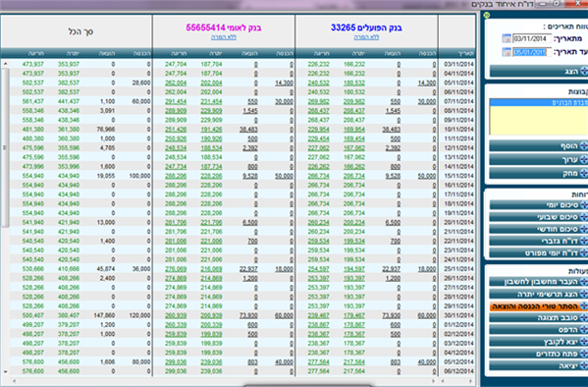Open the דו"ח גזברי treasurer report
Viewport: 588px width, 387px height.
[539, 241]
